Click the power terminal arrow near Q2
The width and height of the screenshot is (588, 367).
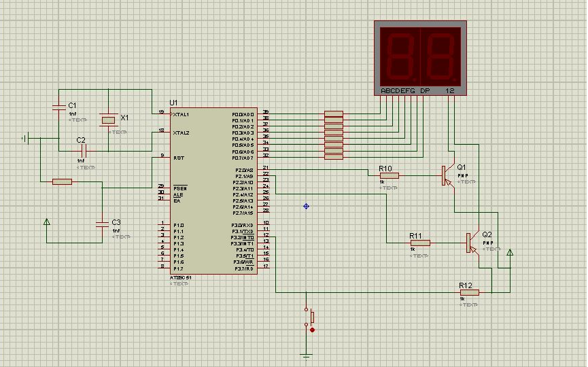[x=510, y=253]
